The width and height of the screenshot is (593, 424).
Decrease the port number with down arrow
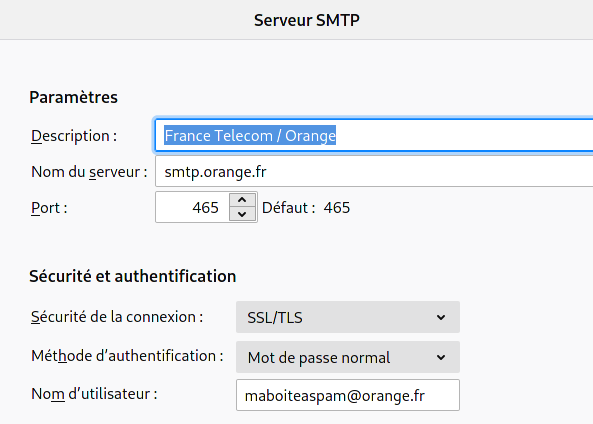point(242,214)
